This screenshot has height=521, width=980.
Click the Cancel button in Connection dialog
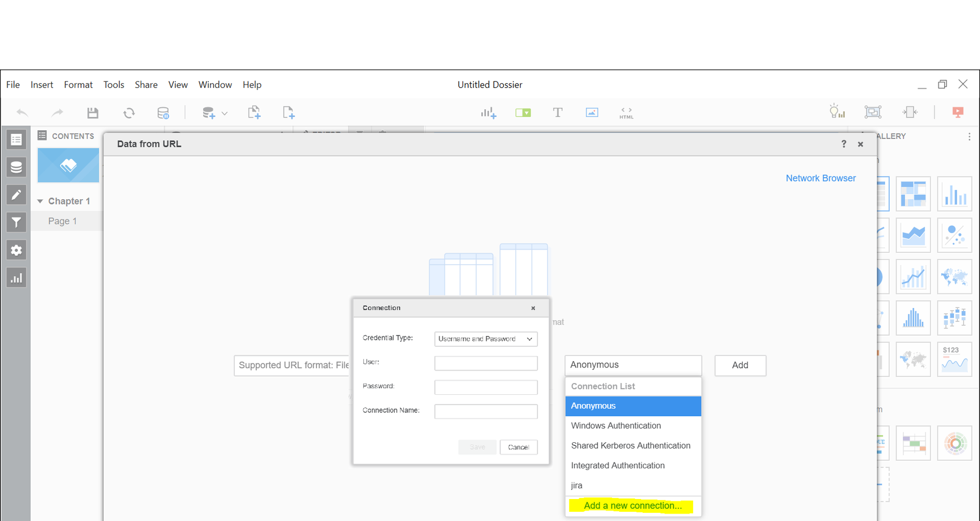click(x=518, y=447)
